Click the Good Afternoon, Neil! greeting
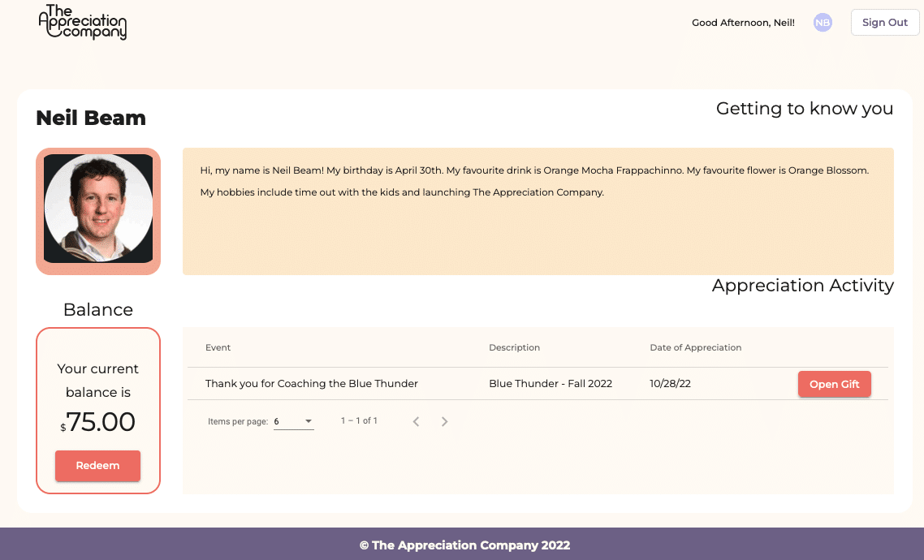 [x=743, y=23]
